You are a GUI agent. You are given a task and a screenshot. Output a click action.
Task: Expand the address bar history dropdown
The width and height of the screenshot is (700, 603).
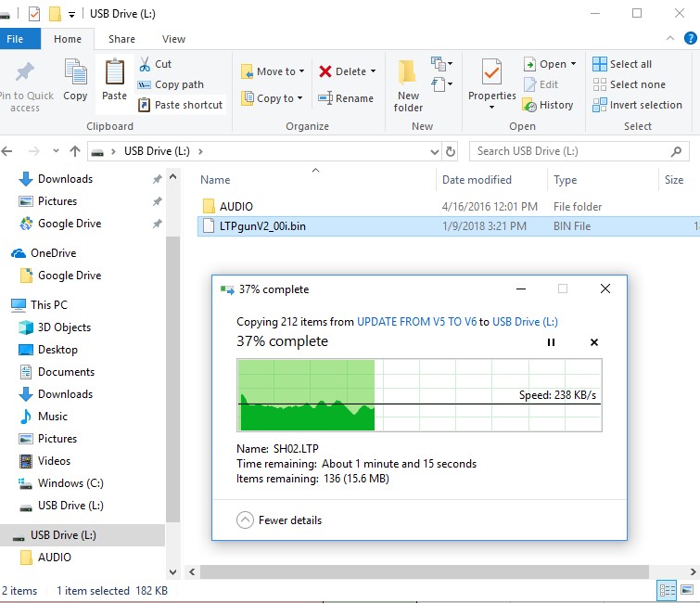435,152
